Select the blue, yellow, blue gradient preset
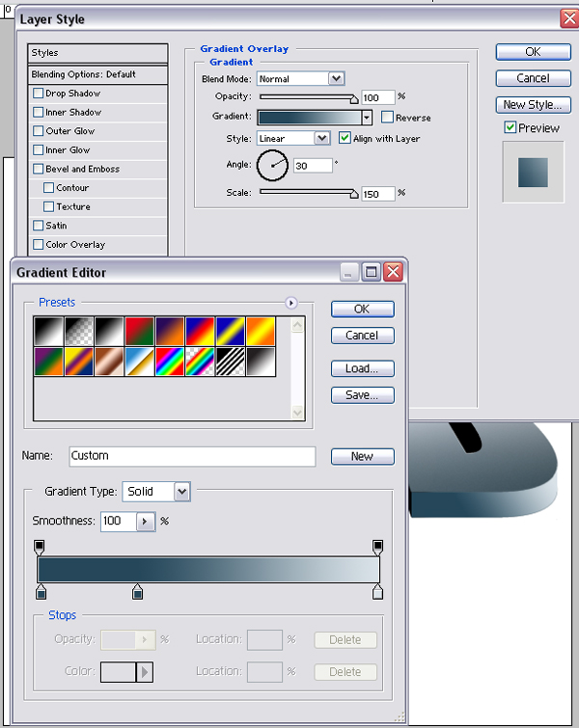The width and height of the screenshot is (579, 728). click(230, 331)
